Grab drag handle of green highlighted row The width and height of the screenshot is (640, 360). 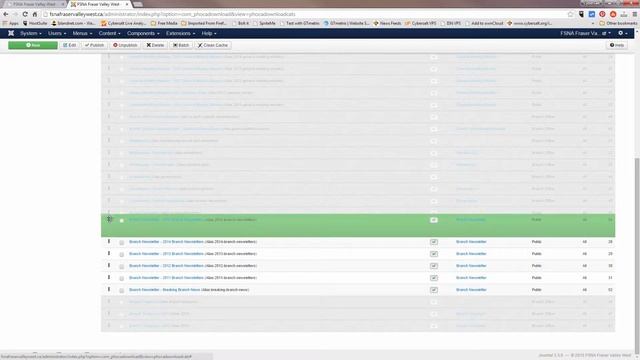pyautogui.click(x=109, y=220)
